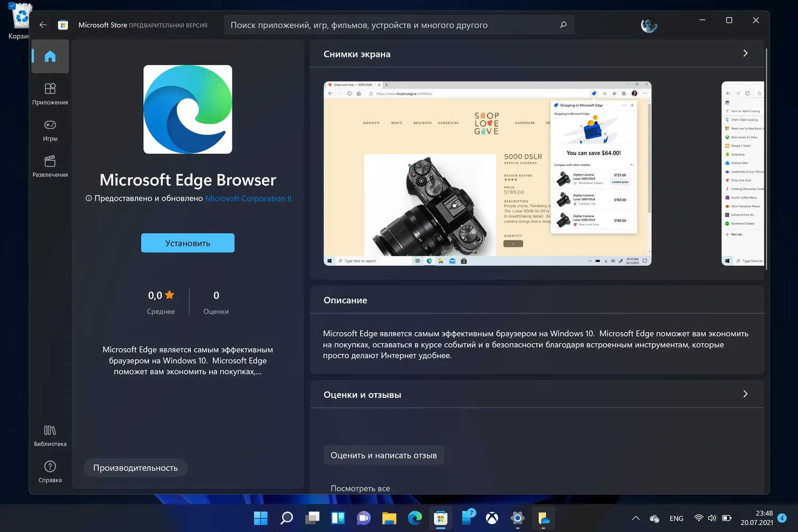Click the Описание heading
The width and height of the screenshot is (798, 532).
pyautogui.click(x=345, y=300)
